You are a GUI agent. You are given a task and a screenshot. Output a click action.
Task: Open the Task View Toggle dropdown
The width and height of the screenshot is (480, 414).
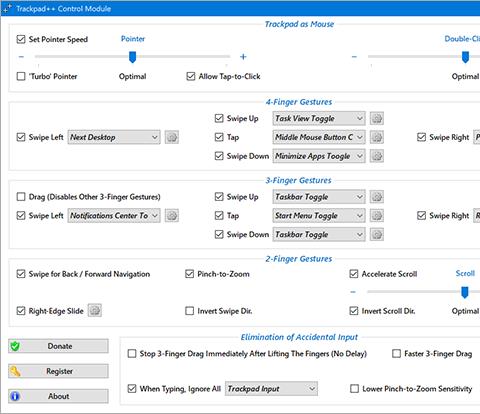pyautogui.click(x=319, y=118)
